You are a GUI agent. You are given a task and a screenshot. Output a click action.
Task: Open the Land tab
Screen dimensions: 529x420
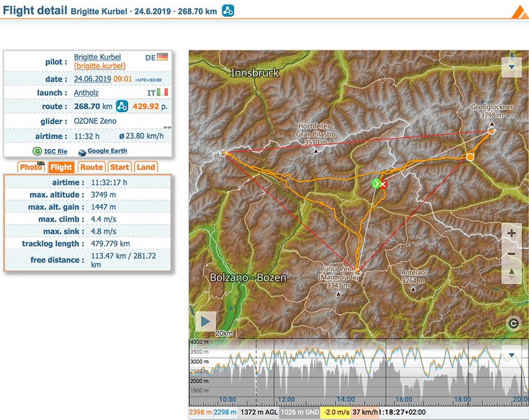146,167
